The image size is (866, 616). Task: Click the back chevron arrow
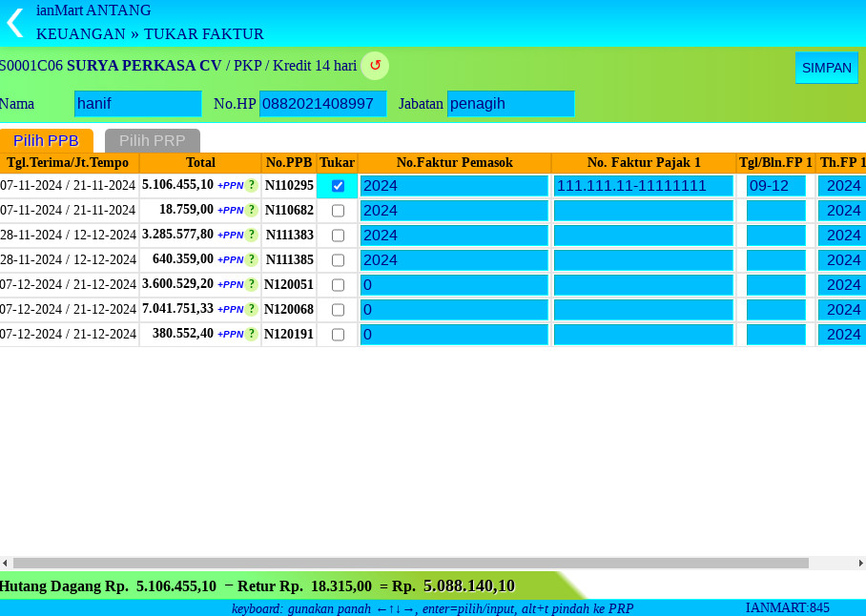coord(14,22)
